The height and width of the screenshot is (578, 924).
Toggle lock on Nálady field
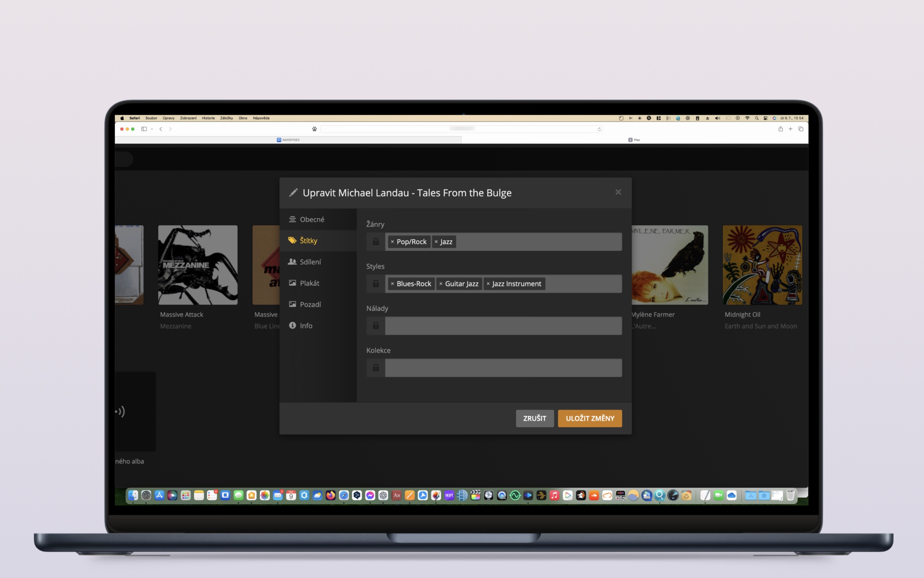(375, 326)
